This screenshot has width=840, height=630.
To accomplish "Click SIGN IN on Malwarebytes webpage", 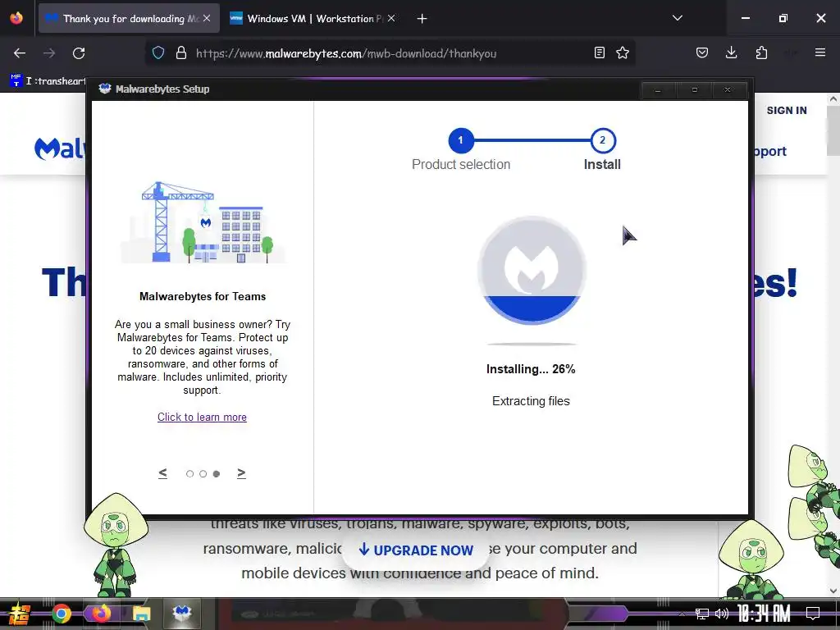I will click(x=787, y=111).
